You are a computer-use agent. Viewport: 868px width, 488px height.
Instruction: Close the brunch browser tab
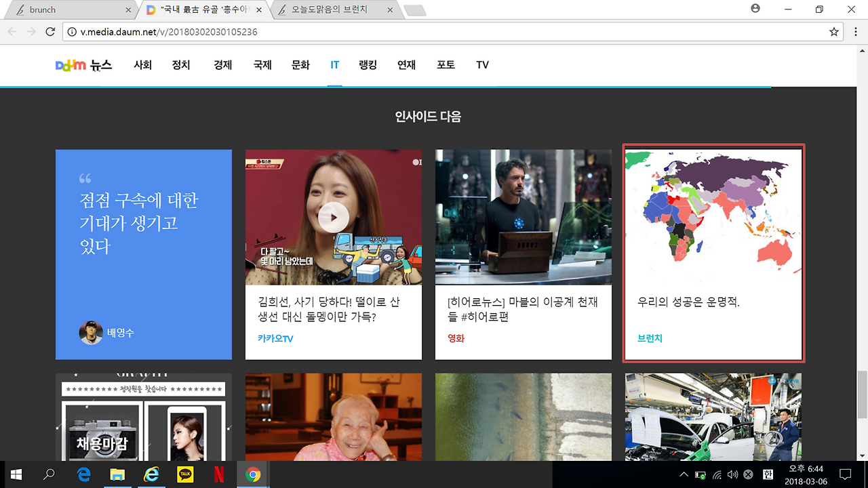click(130, 10)
